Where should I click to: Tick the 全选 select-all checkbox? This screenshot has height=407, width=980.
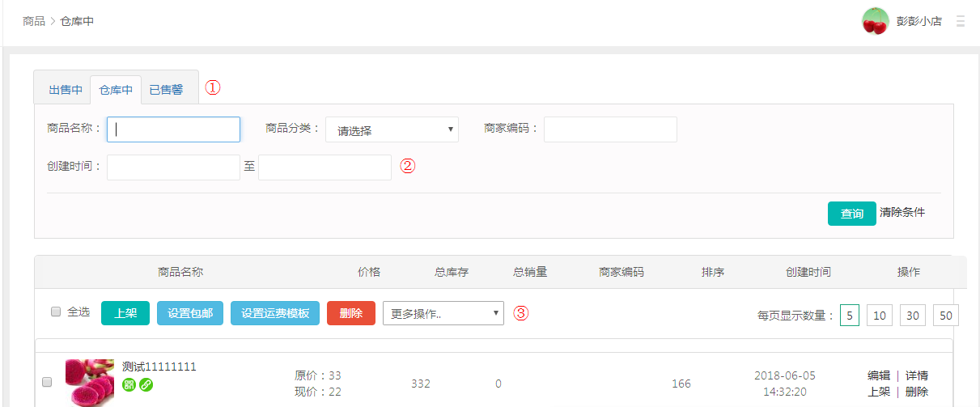tap(56, 312)
